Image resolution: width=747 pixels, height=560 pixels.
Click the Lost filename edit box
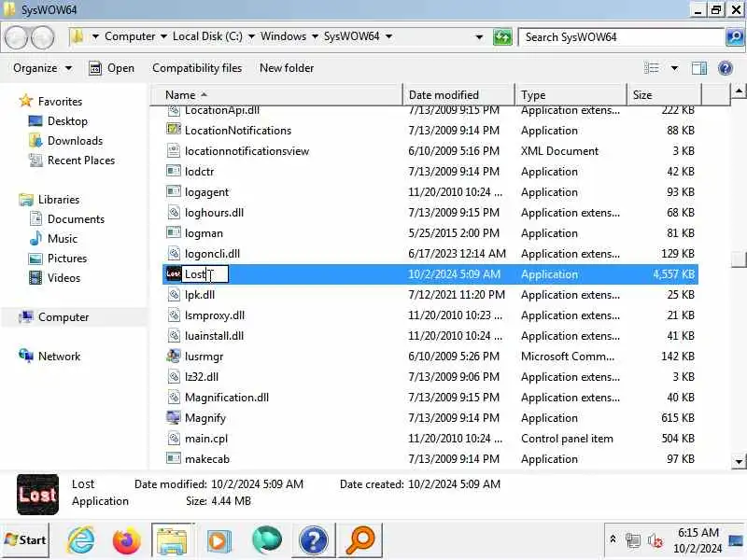point(205,274)
